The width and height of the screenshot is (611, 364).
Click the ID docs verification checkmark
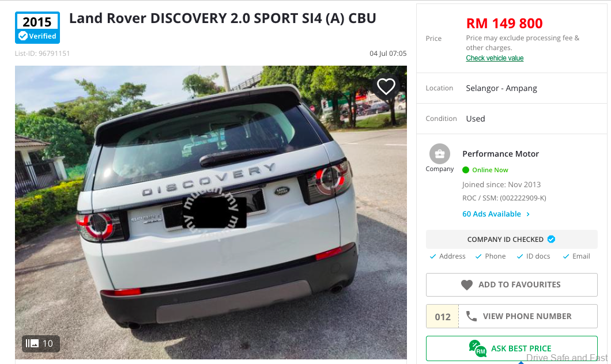[519, 256]
